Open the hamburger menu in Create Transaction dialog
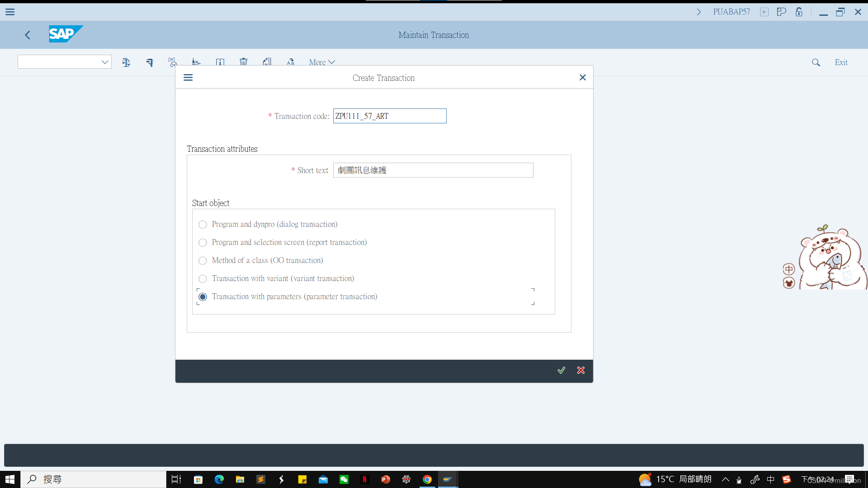 188,77
